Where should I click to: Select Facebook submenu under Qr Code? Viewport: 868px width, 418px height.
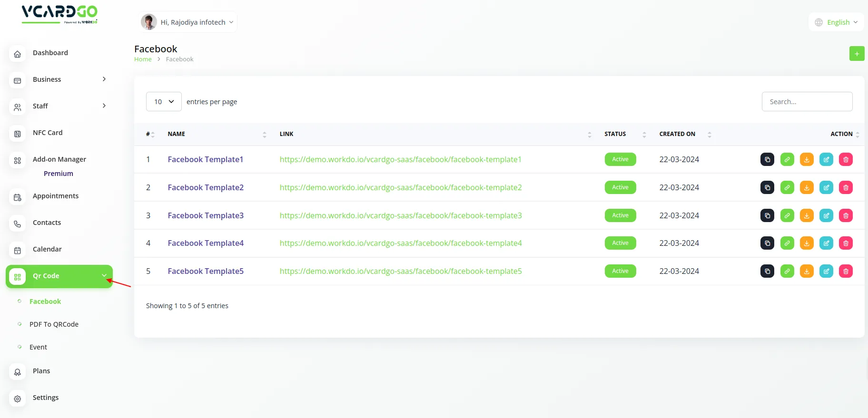click(x=45, y=301)
